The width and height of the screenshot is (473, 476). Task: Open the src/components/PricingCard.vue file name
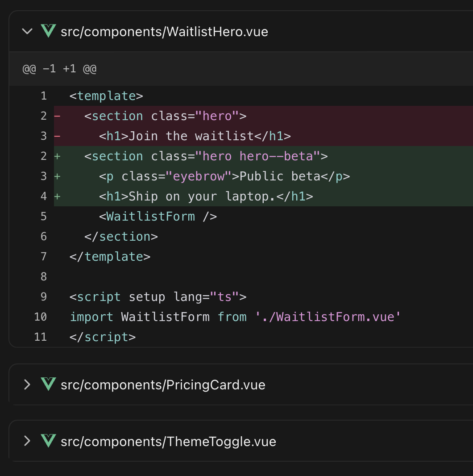[163, 384]
